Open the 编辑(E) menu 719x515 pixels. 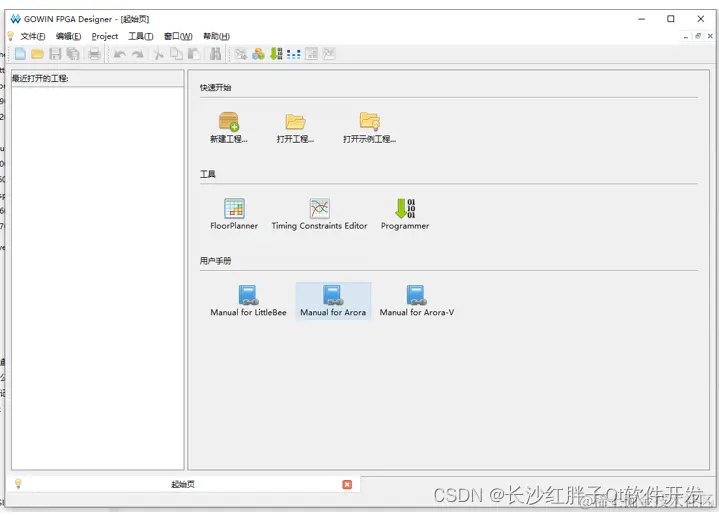[x=68, y=36]
